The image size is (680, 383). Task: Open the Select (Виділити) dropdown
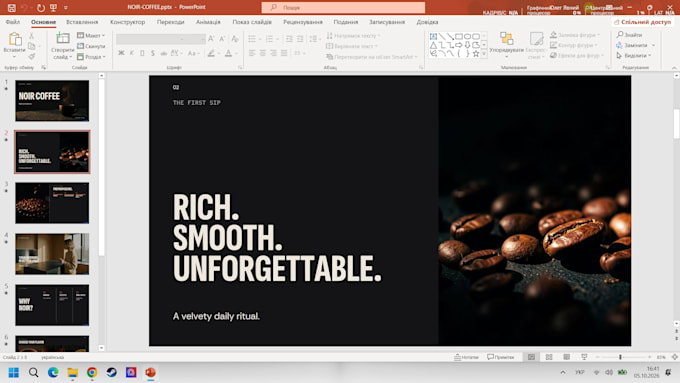pyautogui.click(x=633, y=56)
